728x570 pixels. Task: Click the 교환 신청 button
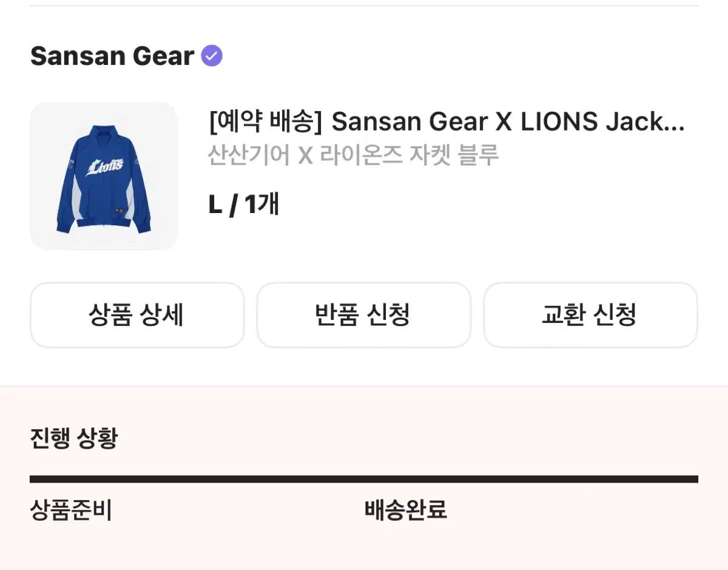click(x=590, y=315)
